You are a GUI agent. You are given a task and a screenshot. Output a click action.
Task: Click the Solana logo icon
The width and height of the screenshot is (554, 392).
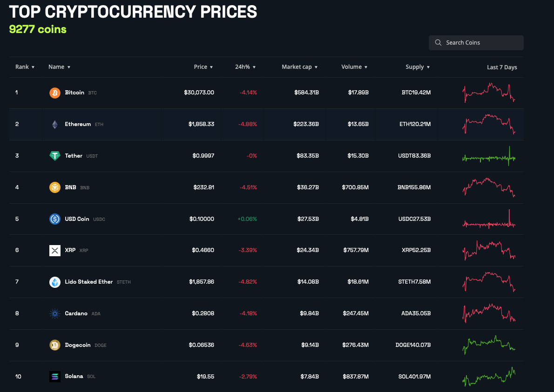click(55, 377)
